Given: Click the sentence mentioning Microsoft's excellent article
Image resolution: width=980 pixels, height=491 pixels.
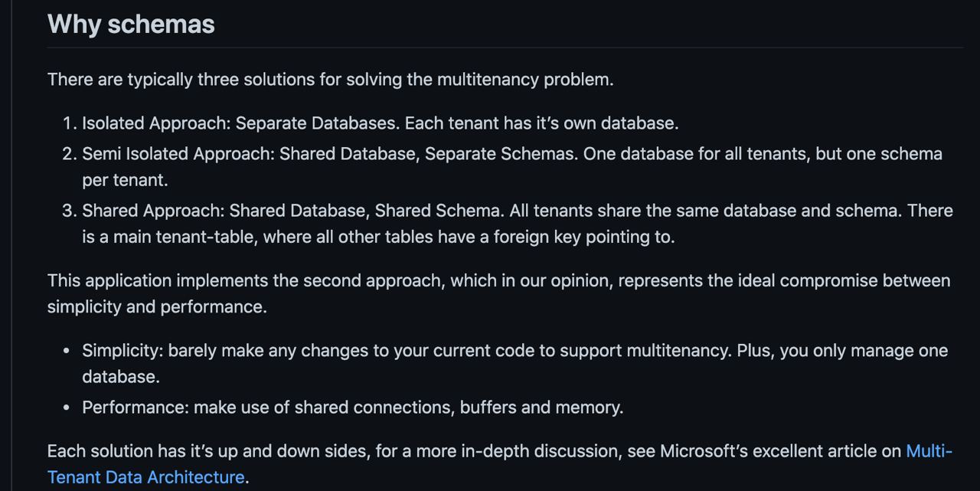Looking at the screenshot, I should point(500,464).
